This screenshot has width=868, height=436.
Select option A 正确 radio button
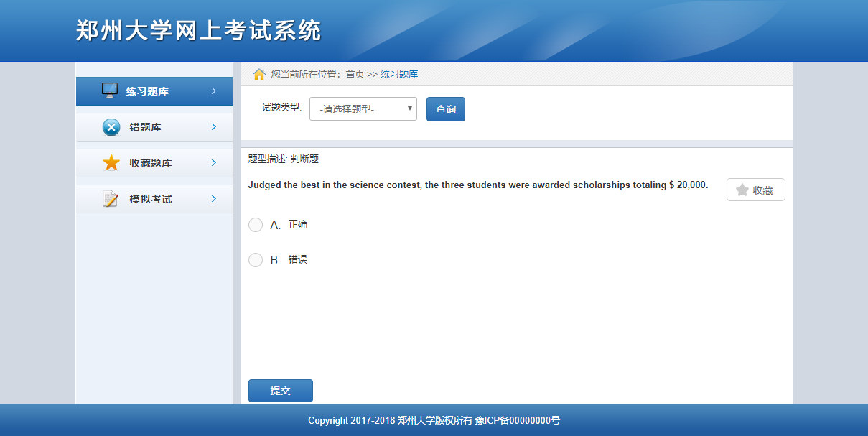tap(256, 225)
